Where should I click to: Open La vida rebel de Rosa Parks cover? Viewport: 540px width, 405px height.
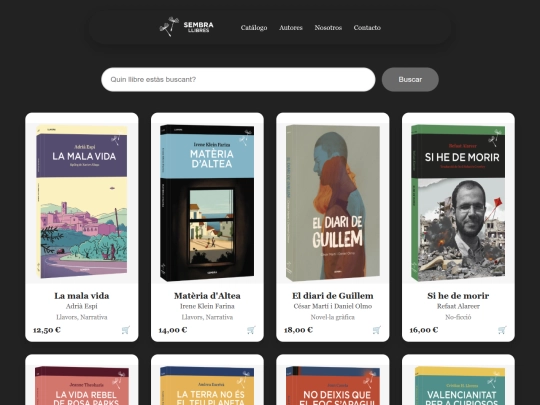[82, 386]
